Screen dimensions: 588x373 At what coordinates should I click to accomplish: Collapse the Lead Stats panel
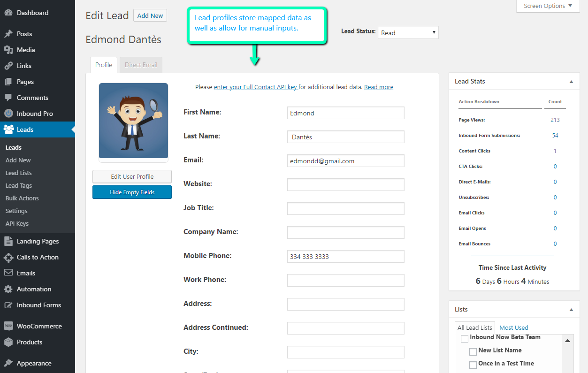point(571,82)
